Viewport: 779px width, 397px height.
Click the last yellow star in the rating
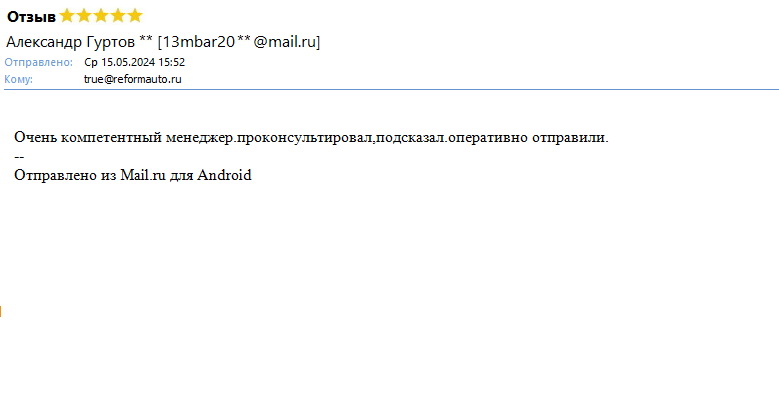[135, 16]
